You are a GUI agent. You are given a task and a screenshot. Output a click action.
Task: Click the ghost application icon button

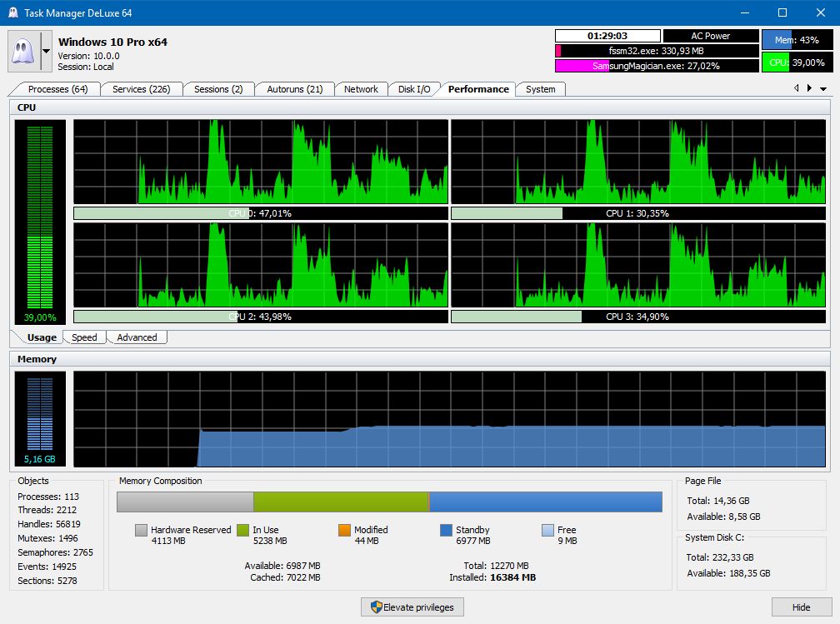coord(24,52)
